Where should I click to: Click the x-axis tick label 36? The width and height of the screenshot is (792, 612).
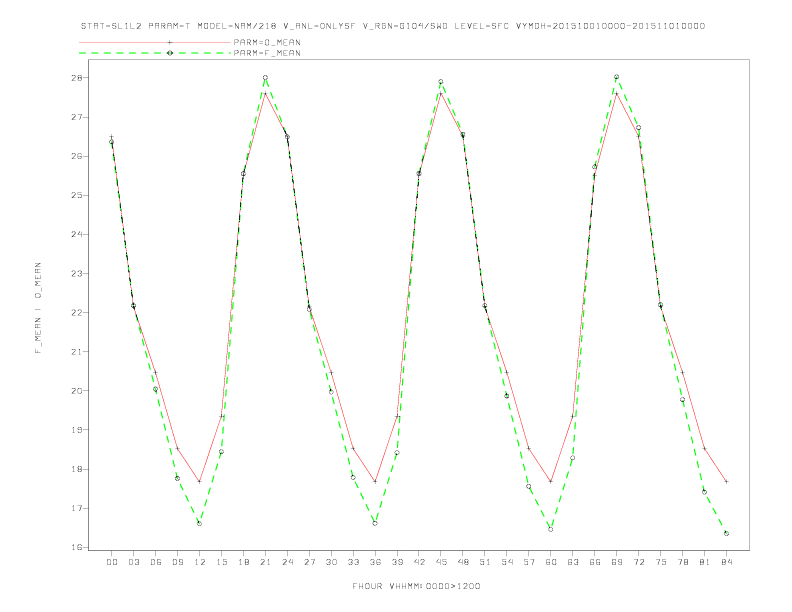click(x=375, y=562)
